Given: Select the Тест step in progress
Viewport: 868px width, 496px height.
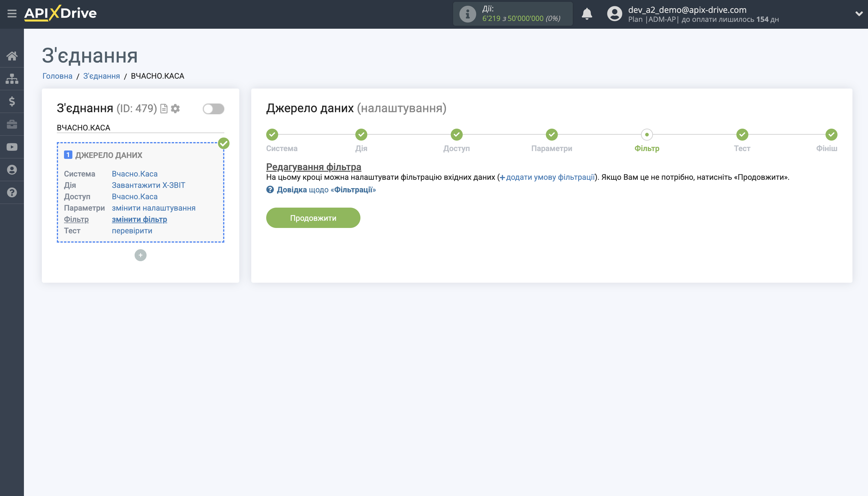Looking at the screenshot, I should [x=742, y=135].
